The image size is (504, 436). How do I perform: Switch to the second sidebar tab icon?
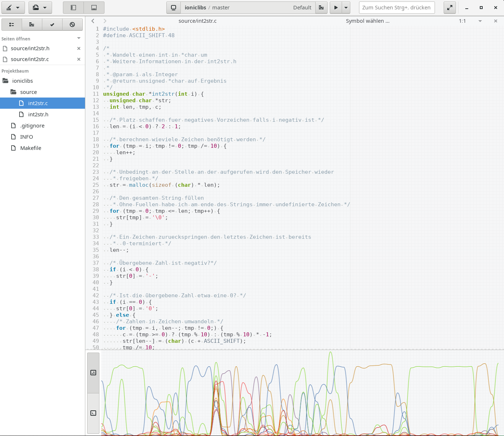click(32, 25)
